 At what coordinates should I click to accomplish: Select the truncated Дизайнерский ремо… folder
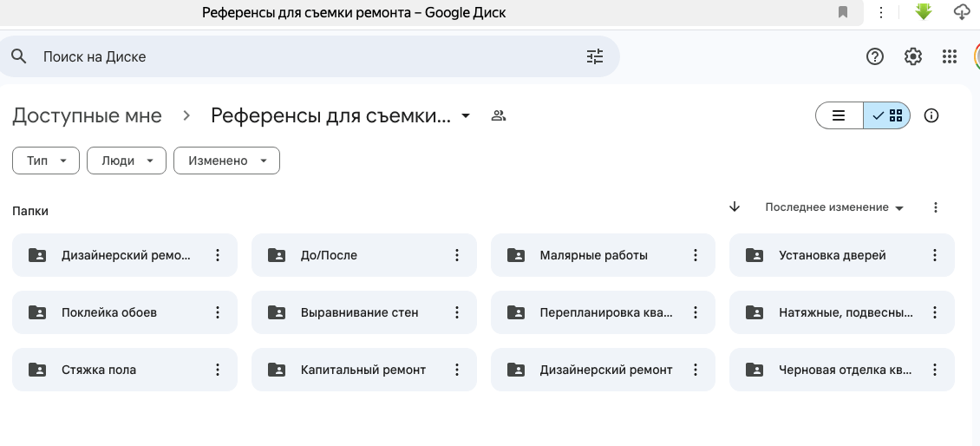(124, 255)
